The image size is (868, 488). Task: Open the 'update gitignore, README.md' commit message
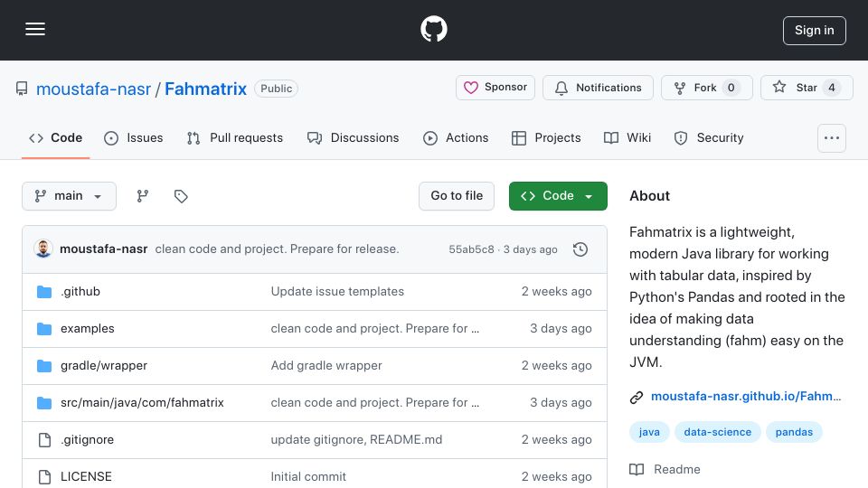pyautogui.click(x=356, y=440)
